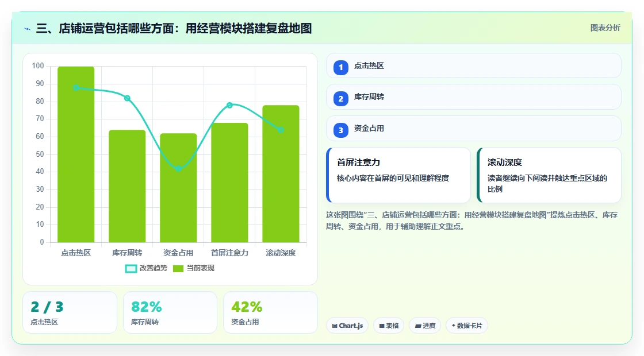
Task: Select numbered badge 1 for 点击热区
Action: point(340,67)
